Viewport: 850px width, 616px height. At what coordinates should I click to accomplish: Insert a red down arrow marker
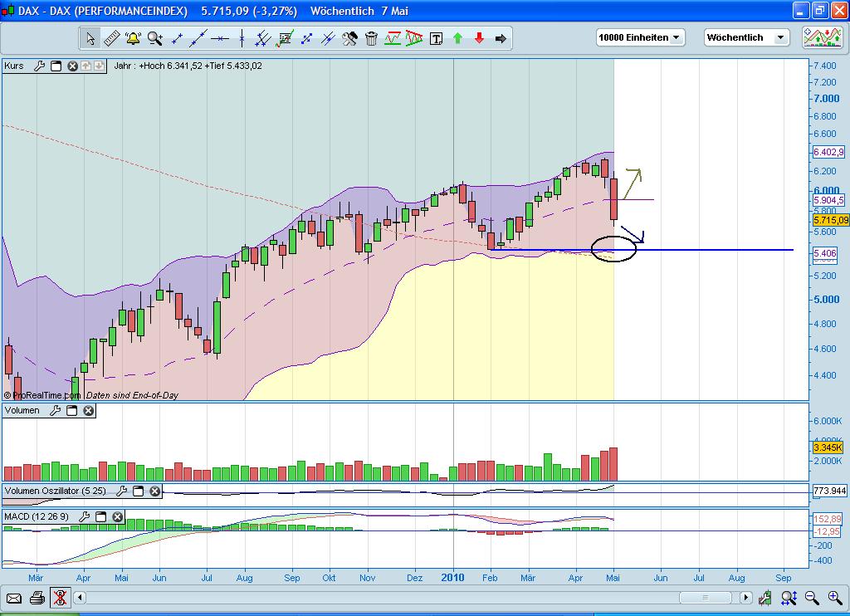480,38
